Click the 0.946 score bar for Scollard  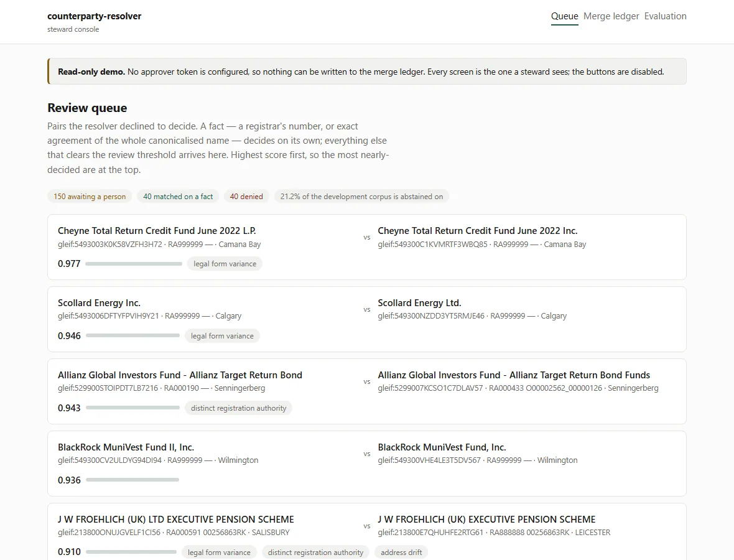point(132,336)
